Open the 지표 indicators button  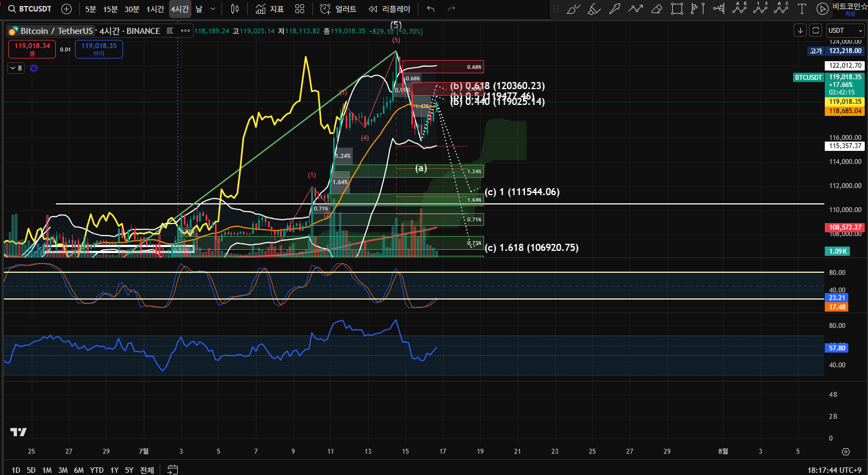tap(270, 9)
